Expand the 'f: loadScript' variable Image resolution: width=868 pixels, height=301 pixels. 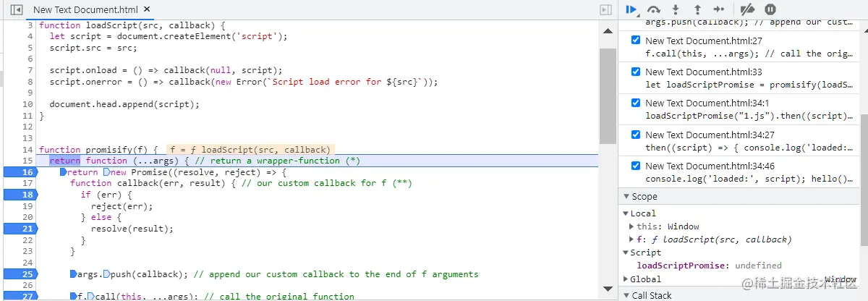click(x=633, y=239)
